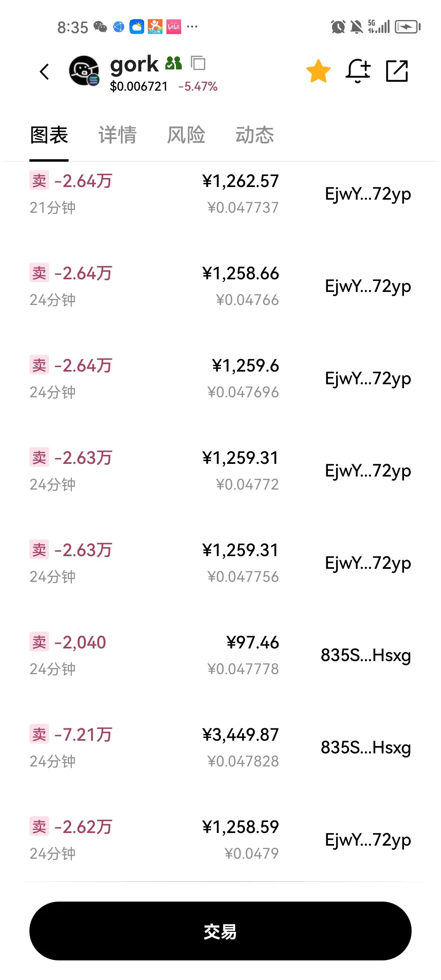Viewport: 441px width, 980px height.
Task: Tap the ¥1,258.59 trade amount
Action: [x=241, y=827]
